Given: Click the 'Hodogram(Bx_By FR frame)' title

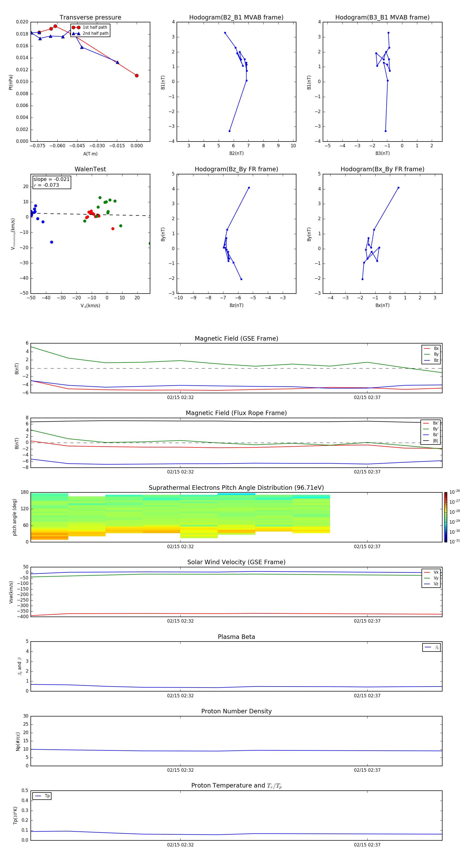Looking at the screenshot, I should pos(382,169).
